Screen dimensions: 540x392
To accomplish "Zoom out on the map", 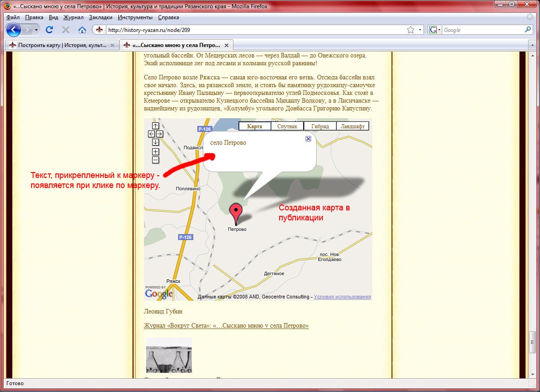I will point(156,160).
